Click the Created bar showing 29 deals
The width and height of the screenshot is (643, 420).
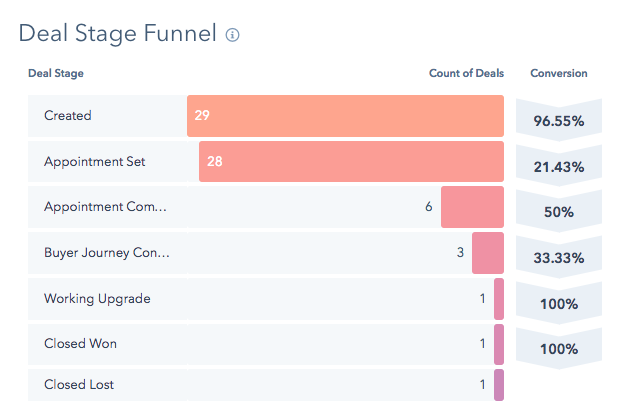(x=345, y=116)
